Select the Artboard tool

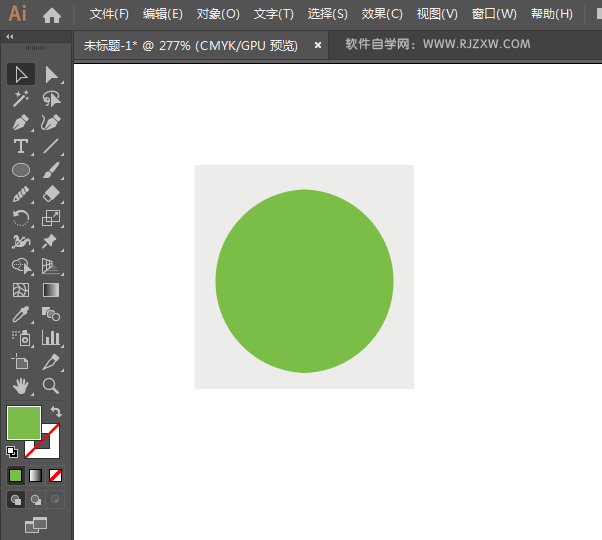coord(21,362)
